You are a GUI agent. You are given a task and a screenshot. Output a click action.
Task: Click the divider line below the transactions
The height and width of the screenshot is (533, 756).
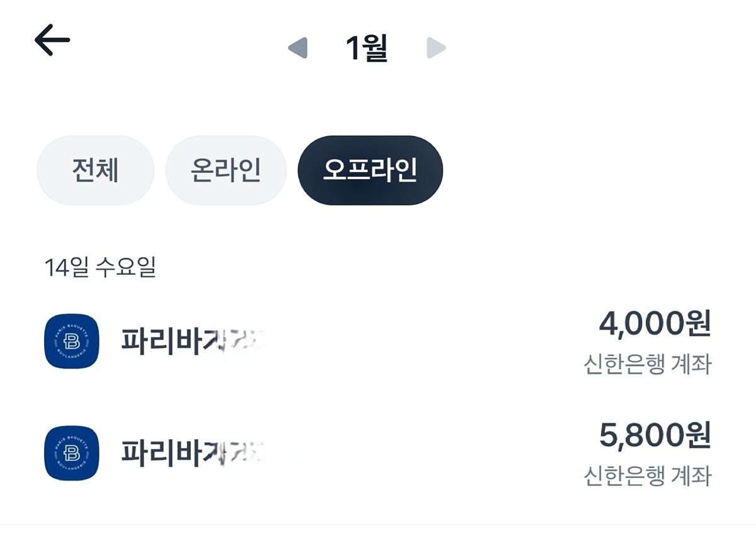pyautogui.click(x=378, y=524)
